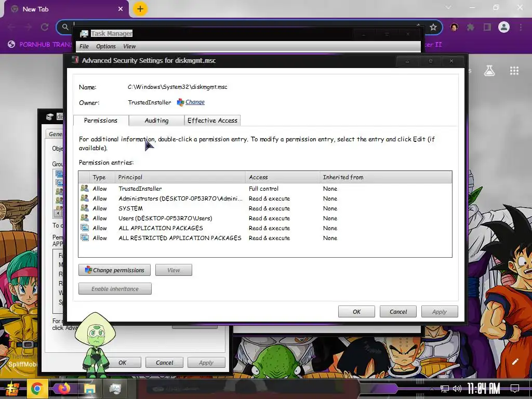Click the Change permissions button

[114, 270]
